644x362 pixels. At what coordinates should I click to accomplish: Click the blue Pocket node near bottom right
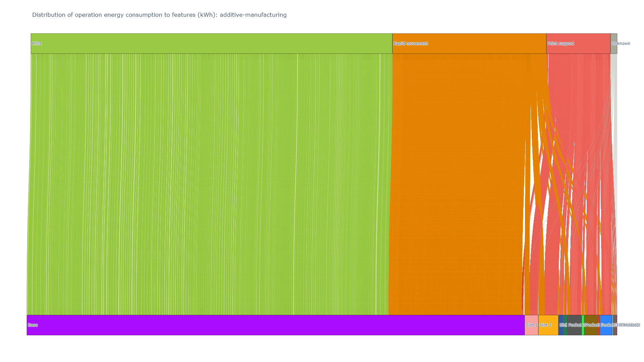click(606, 325)
